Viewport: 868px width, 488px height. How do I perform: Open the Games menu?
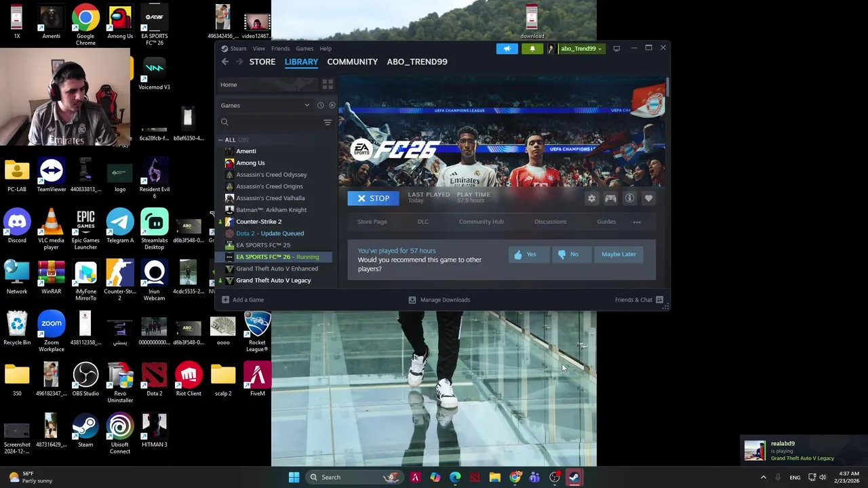304,49
